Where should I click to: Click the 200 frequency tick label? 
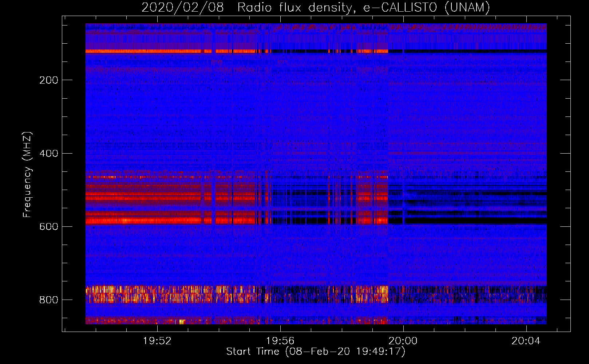click(49, 80)
